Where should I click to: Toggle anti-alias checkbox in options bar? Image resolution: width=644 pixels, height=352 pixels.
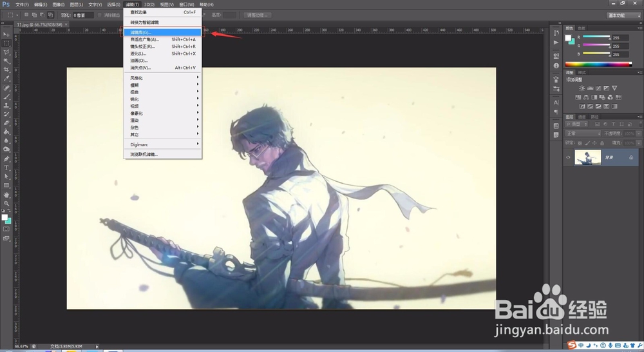pyautogui.click(x=99, y=15)
